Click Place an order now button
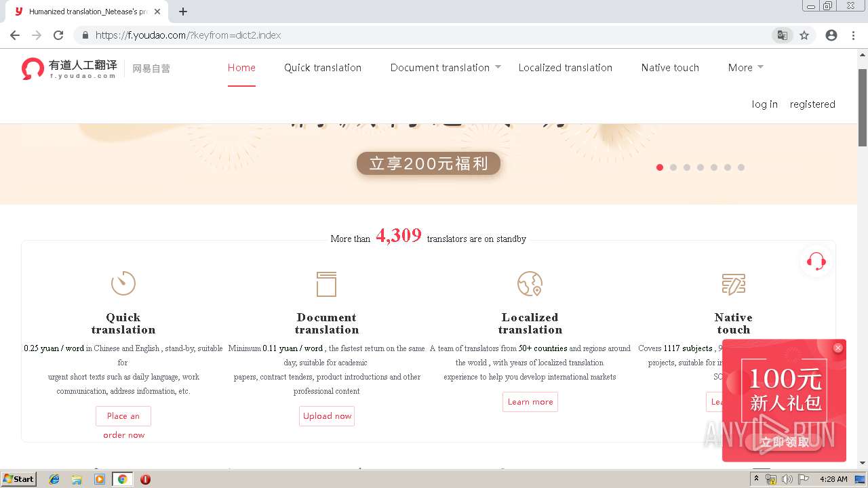The image size is (868, 488). pyautogui.click(x=123, y=416)
